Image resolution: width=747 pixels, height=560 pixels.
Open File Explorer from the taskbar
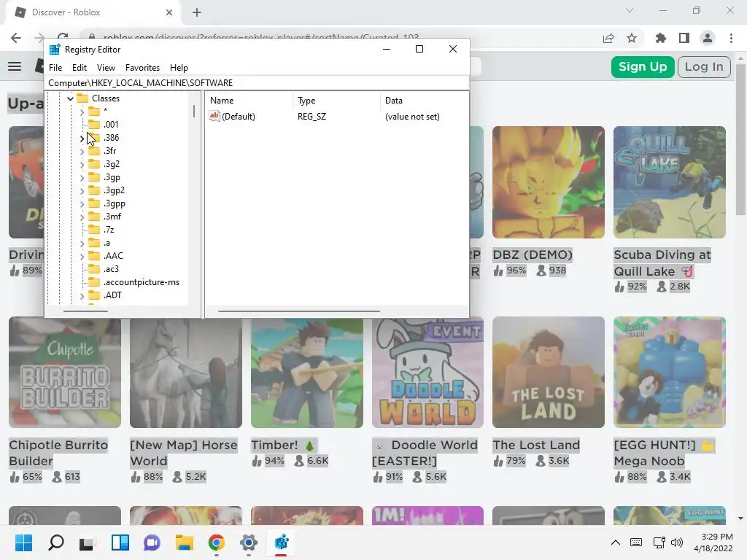(x=184, y=542)
